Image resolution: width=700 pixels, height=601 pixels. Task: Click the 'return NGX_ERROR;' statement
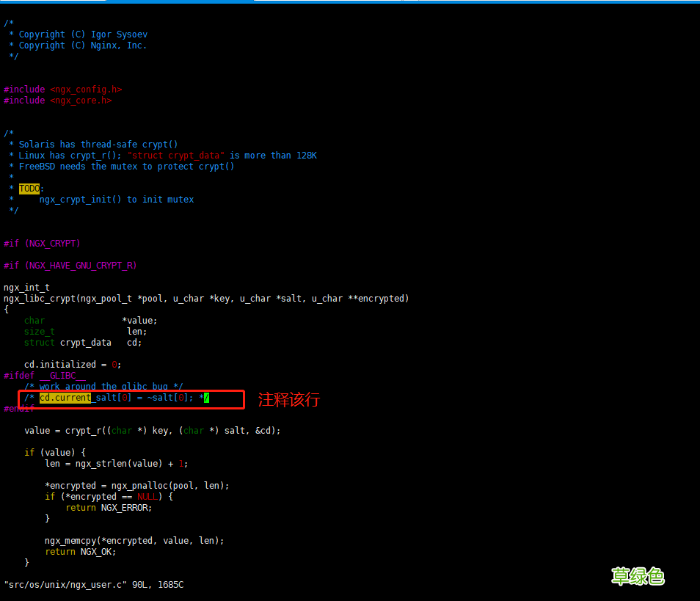109,508
